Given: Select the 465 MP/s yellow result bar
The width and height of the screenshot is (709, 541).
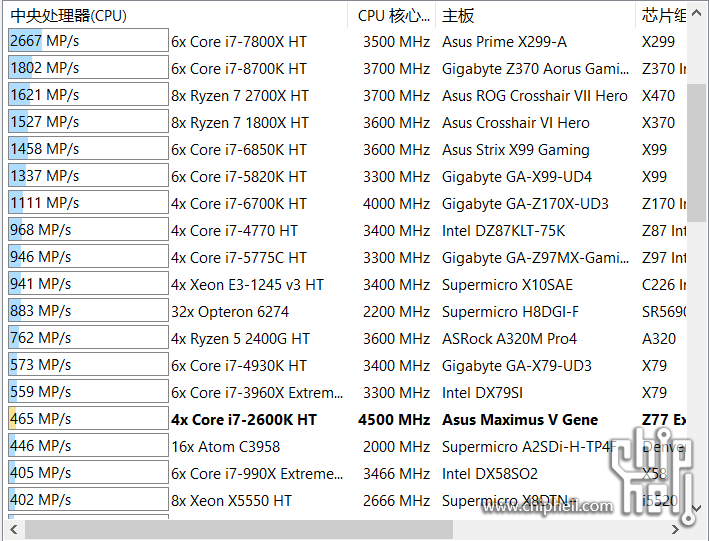Looking at the screenshot, I should click(88, 418).
